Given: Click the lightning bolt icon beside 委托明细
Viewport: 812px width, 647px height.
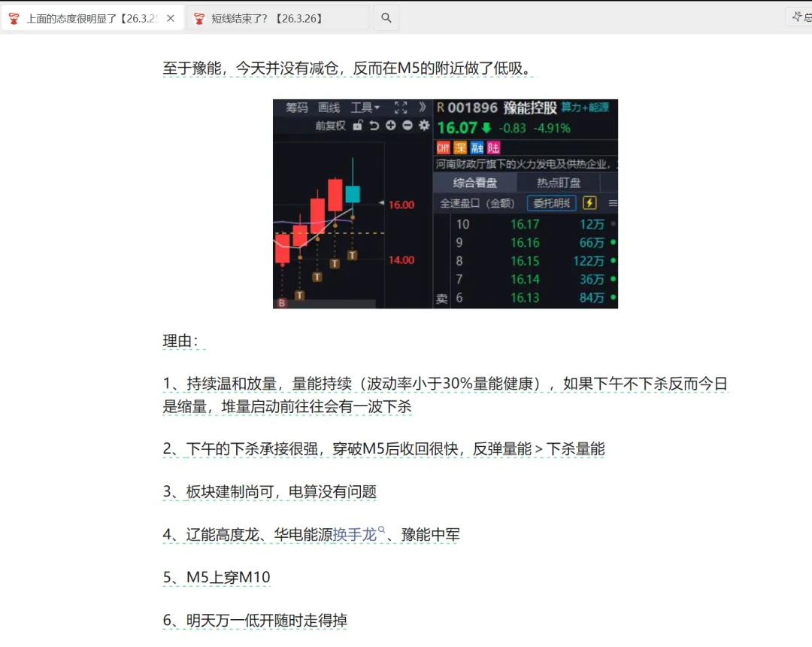Looking at the screenshot, I should point(590,202).
